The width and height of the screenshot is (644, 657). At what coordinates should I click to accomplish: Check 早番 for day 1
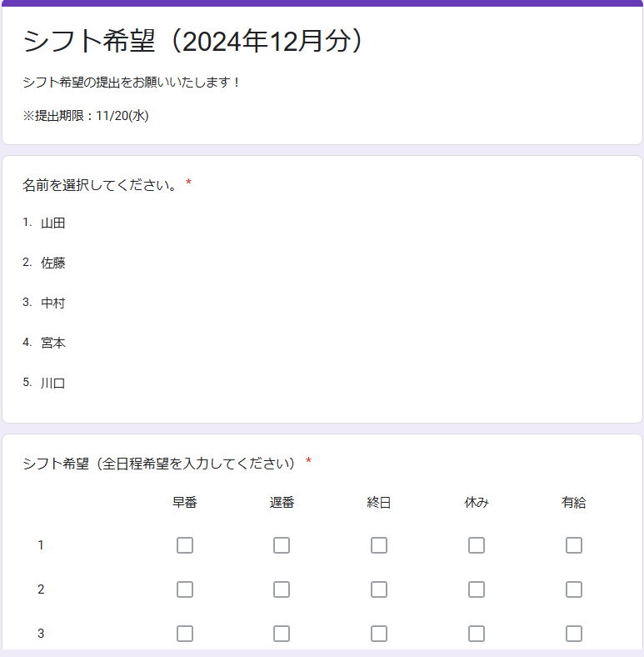tap(185, 545)
